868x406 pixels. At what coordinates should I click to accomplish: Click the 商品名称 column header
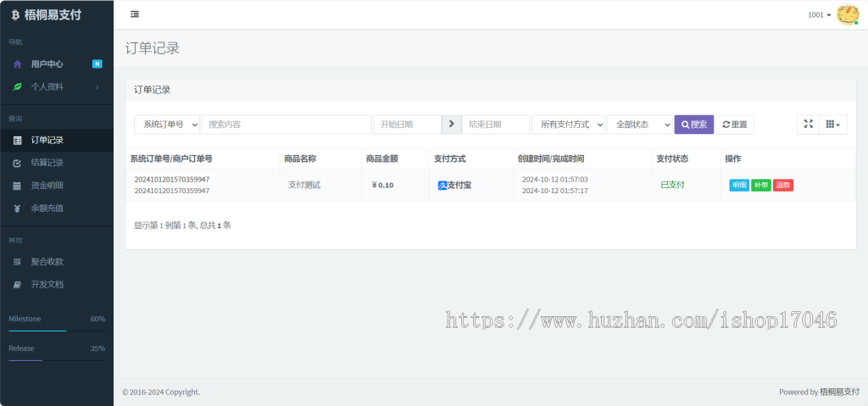pyautogui.click(x=320, y=159)
